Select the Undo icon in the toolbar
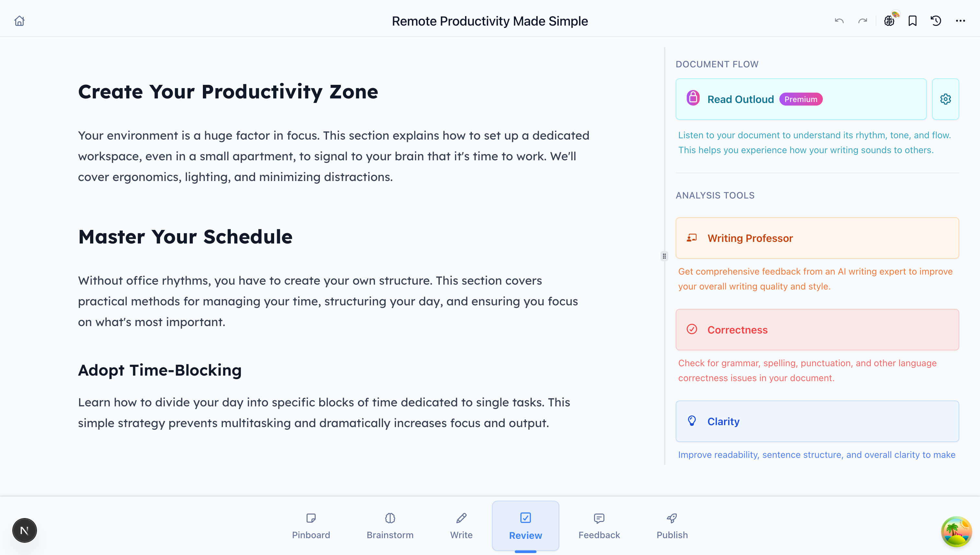Viewport: 980px width, 555px height. tap(839, 21)
